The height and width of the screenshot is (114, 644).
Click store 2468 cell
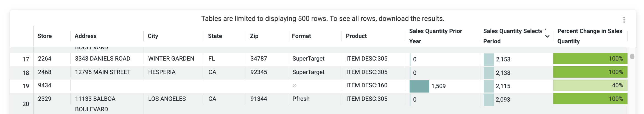click(x=45, y=72)
